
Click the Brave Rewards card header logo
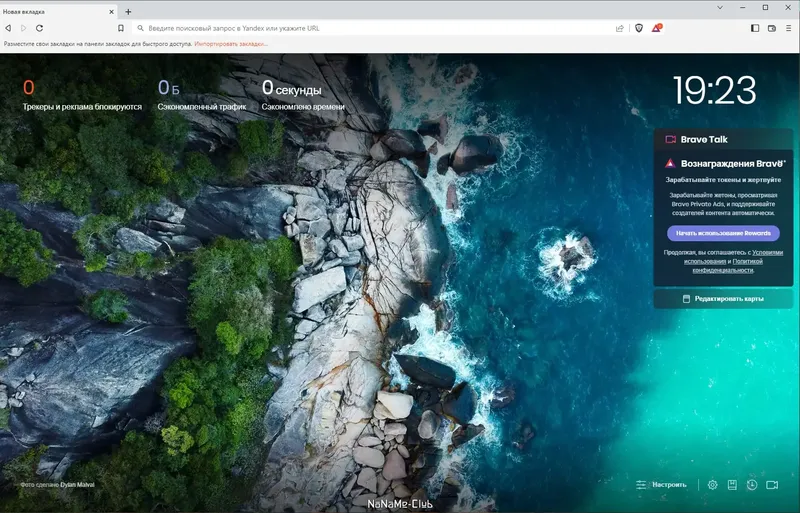click(670, 164)
